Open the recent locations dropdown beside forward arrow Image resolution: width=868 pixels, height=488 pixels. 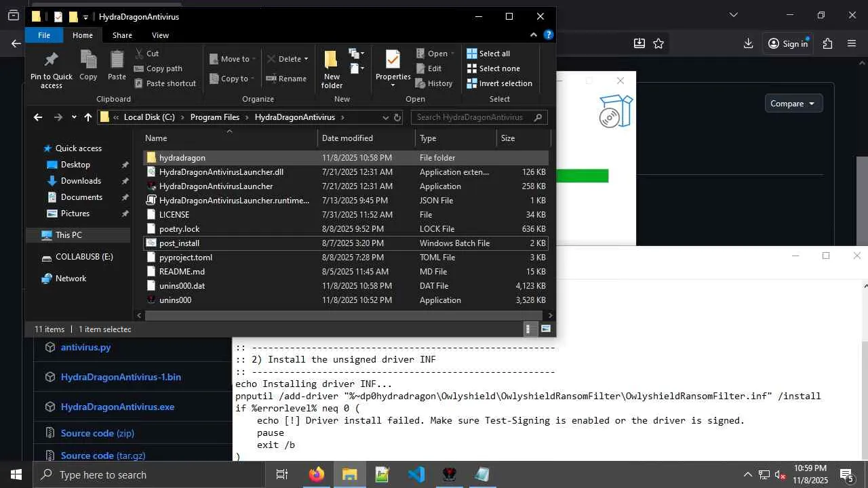[x=74, y=117]
